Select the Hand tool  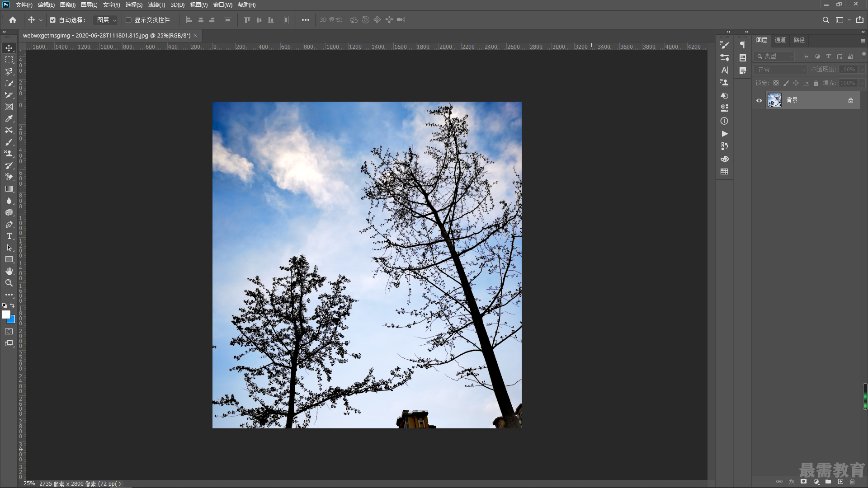click(9, 271)
